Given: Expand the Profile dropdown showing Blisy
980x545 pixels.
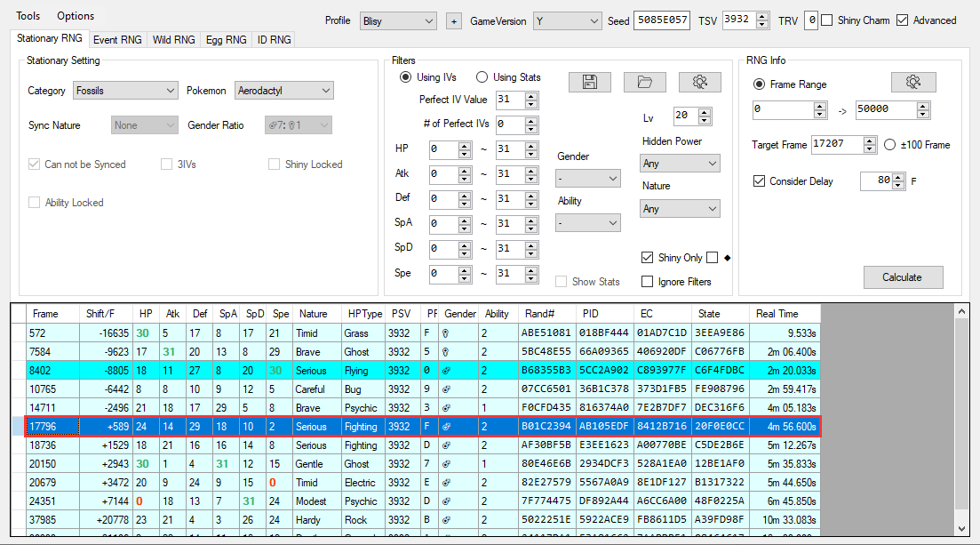Looking at the screenshot, I should [398, 21].
